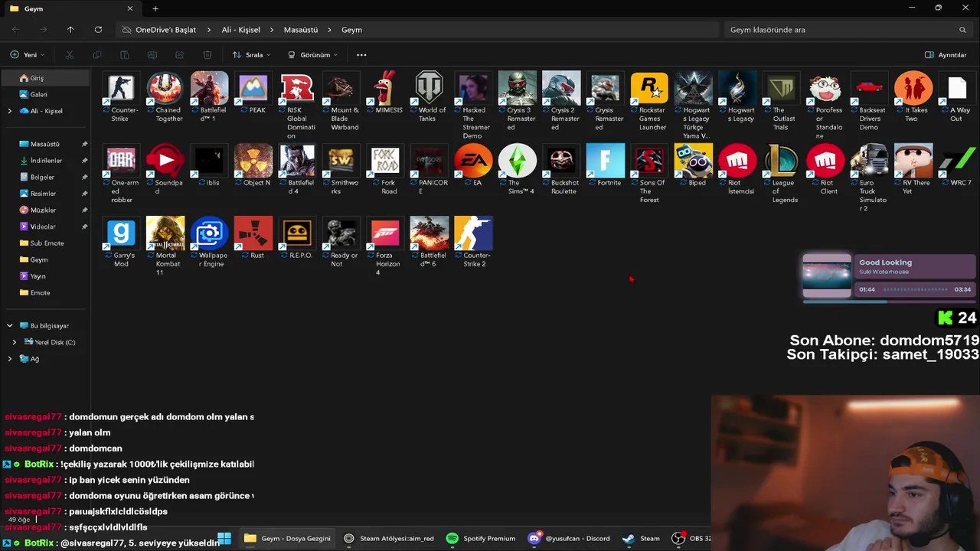Viewport: 980px width, 551px height.
Task: Select the Garry's Mod icon
Action: coord(122,233)
